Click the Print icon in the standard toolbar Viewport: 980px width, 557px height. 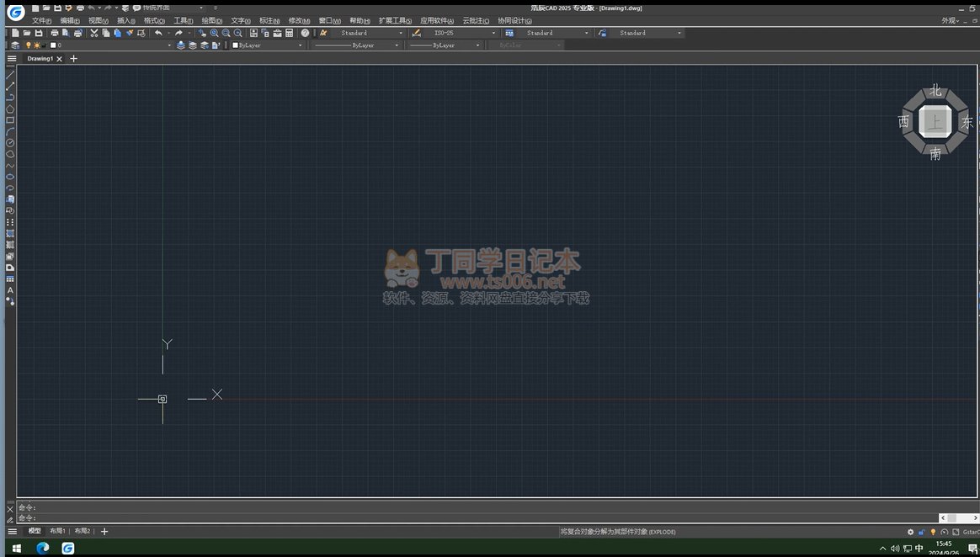coord(54,33)
